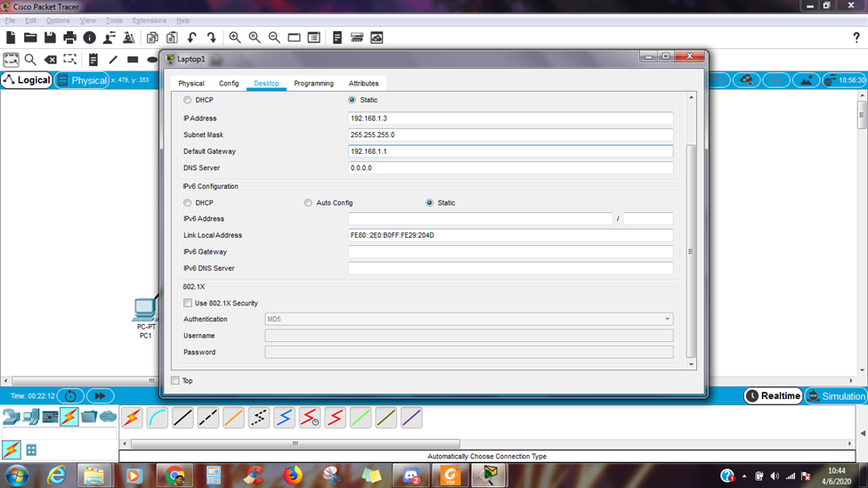This screenshot has width=868, height=488.
Task: Select the Draw Line tool
Action: point(113,60)
